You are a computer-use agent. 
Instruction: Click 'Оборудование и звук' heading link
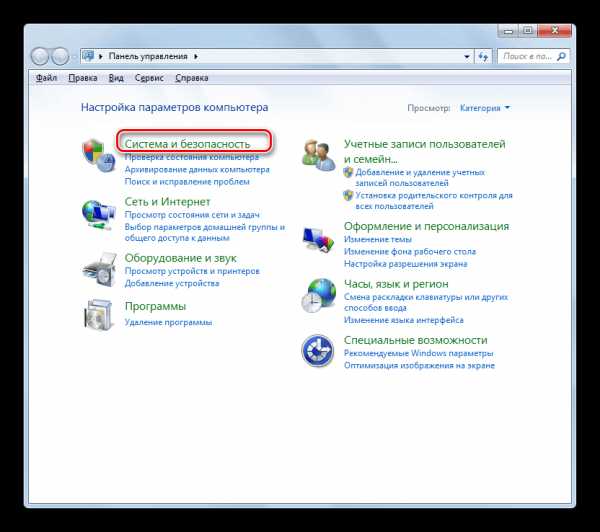181,258
